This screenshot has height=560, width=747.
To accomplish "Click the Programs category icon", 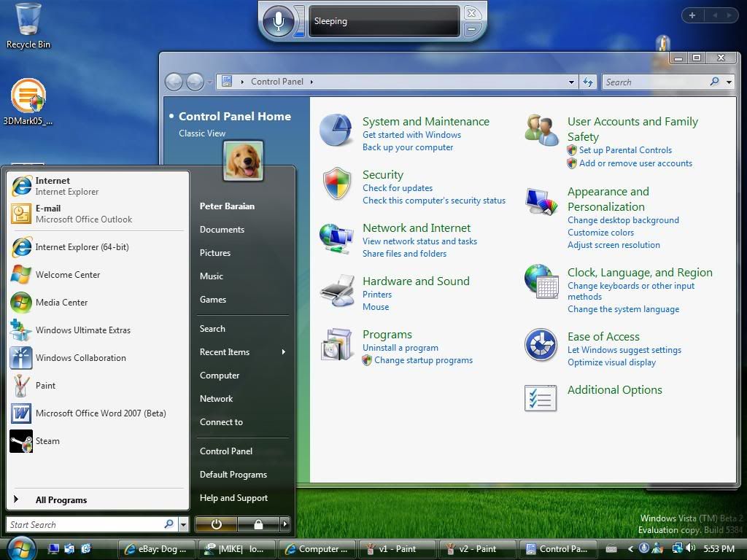I will (x=337, y=344).
